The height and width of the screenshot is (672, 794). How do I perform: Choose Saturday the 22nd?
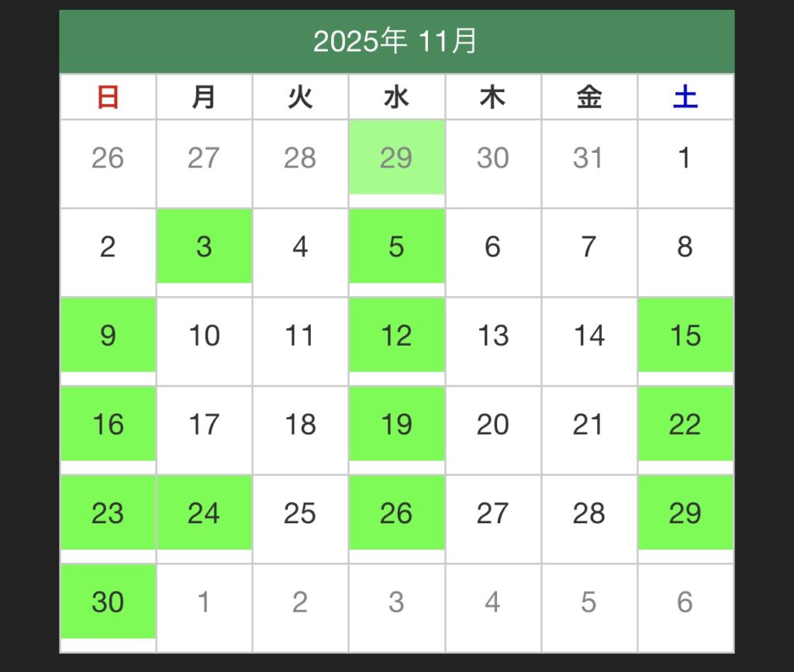(x=685, y=424)
